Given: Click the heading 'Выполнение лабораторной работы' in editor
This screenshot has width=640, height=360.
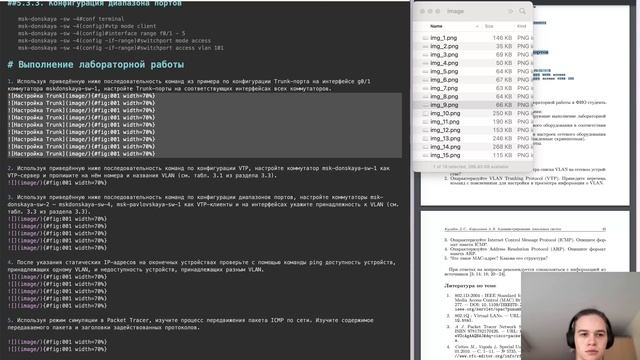Looking at the screenshot, I should [96, 64].
